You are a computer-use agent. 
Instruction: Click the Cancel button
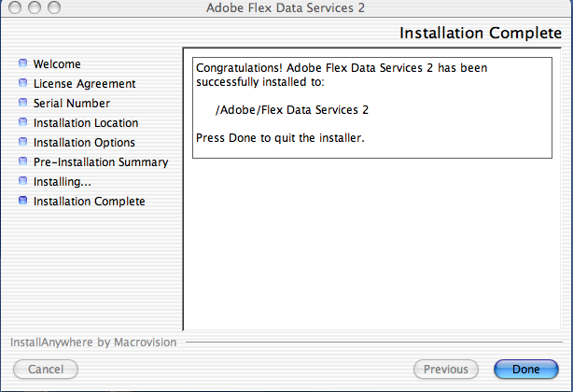(46, 369)
